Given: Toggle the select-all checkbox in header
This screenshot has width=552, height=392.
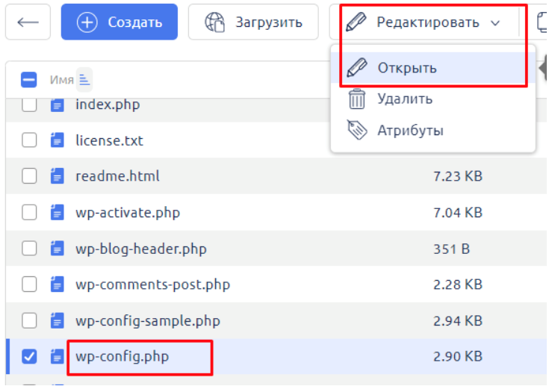Looking at the screenshot, I should pyautogui.click(x=29, y=79).
